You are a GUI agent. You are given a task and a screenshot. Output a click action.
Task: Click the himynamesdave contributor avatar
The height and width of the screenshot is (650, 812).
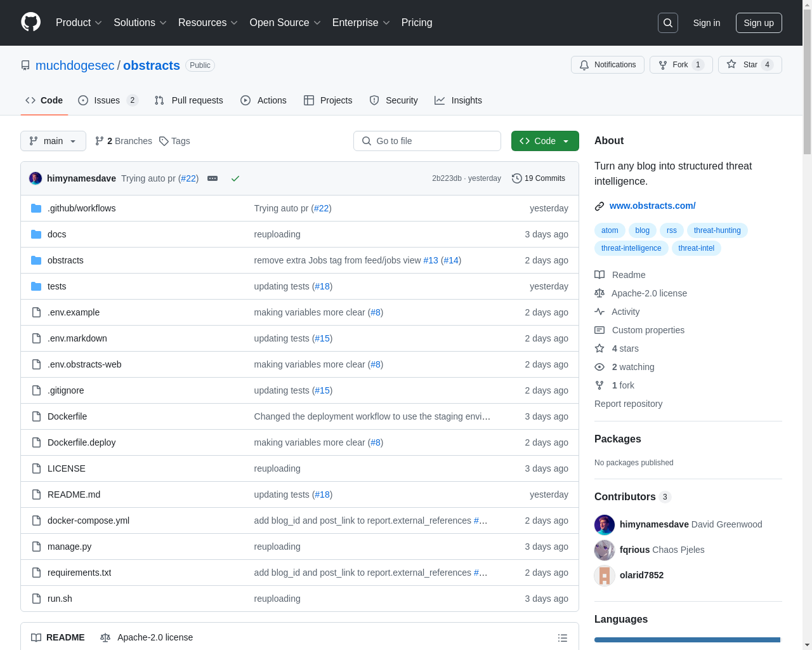(605, 525)
